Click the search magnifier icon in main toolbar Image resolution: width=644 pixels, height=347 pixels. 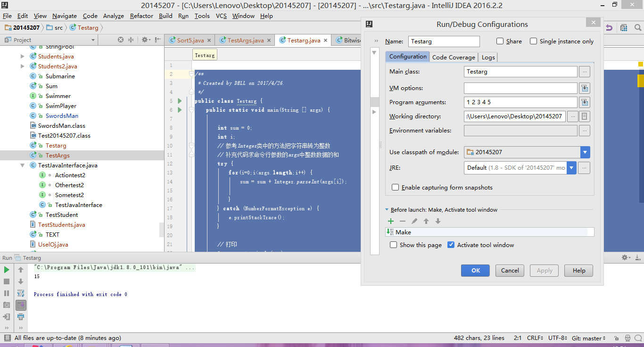point(638,28)
